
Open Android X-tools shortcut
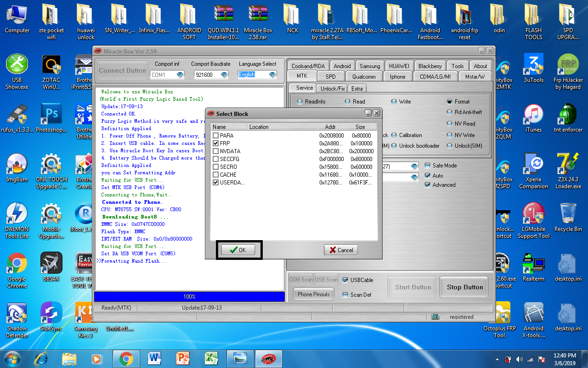coord(533,321)
